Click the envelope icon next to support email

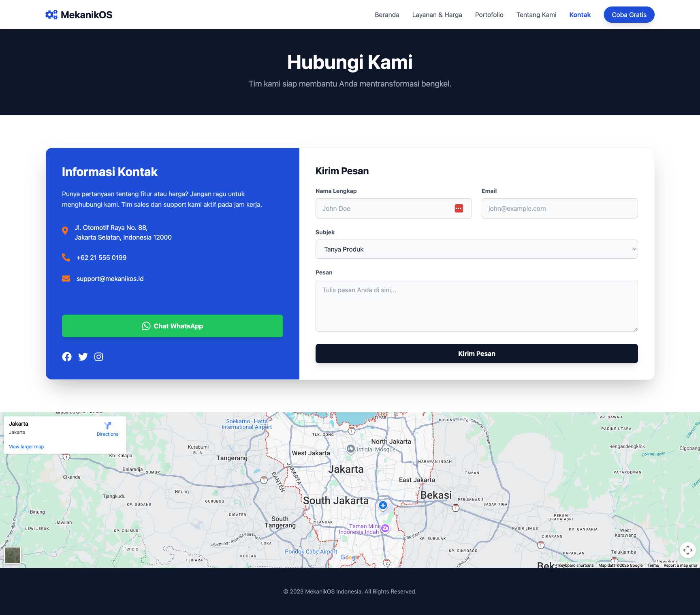pos(65,278)
